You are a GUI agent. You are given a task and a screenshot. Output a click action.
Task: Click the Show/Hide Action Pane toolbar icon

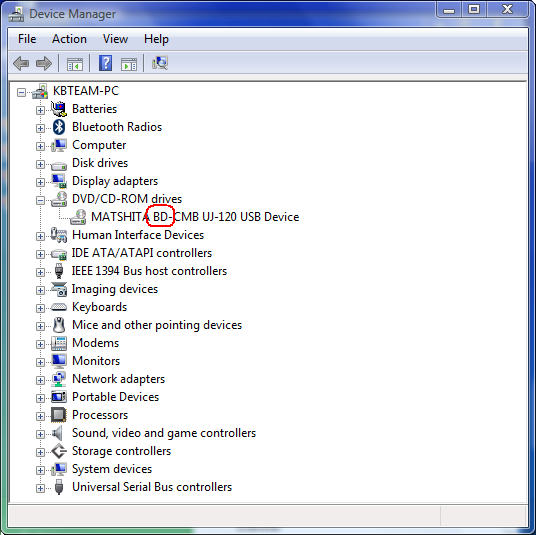point(129,64)
